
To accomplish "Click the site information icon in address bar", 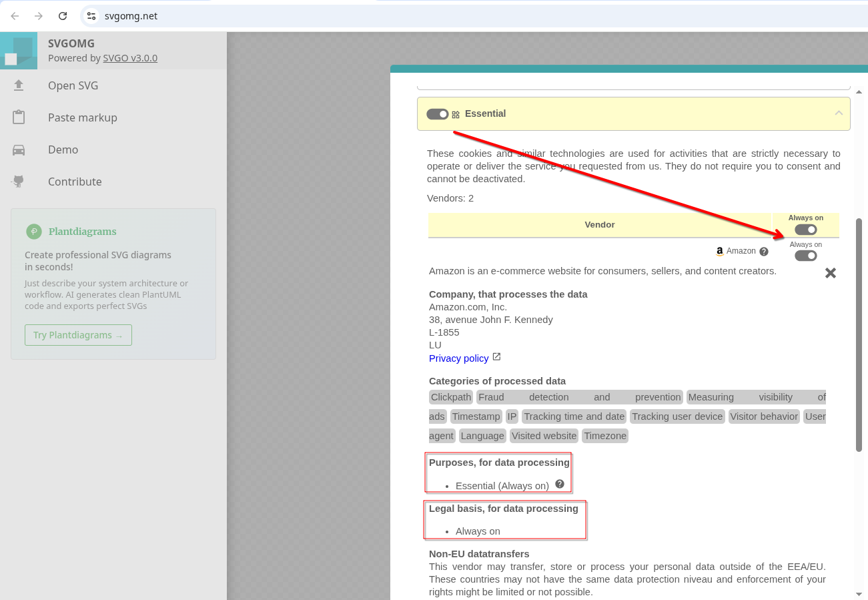I will 92,16.
